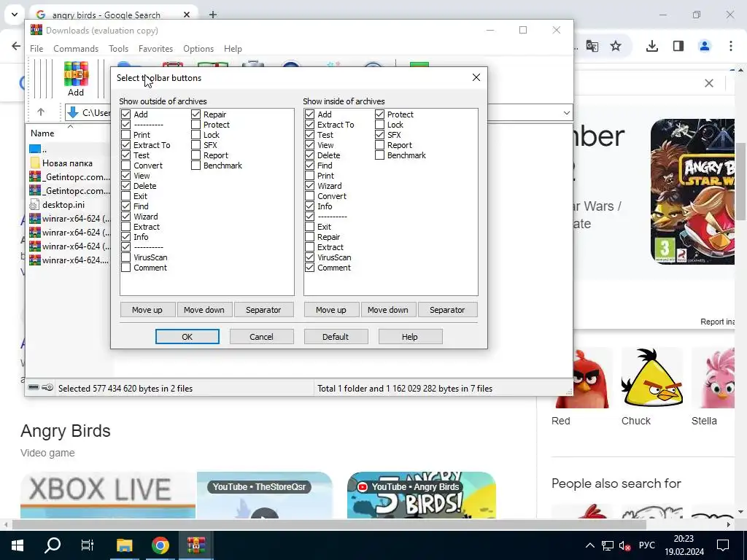
Task: Open the notification center icon
Action: 723,545
